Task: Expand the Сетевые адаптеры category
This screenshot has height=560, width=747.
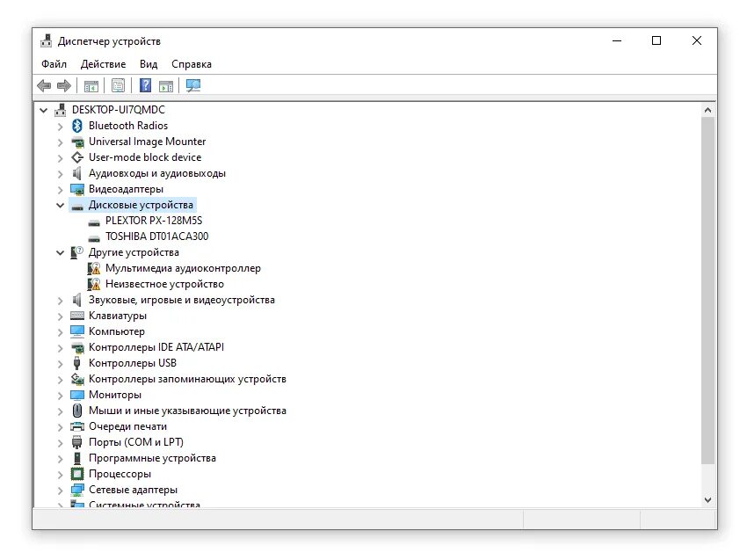Action: click(x=60, y=490)
